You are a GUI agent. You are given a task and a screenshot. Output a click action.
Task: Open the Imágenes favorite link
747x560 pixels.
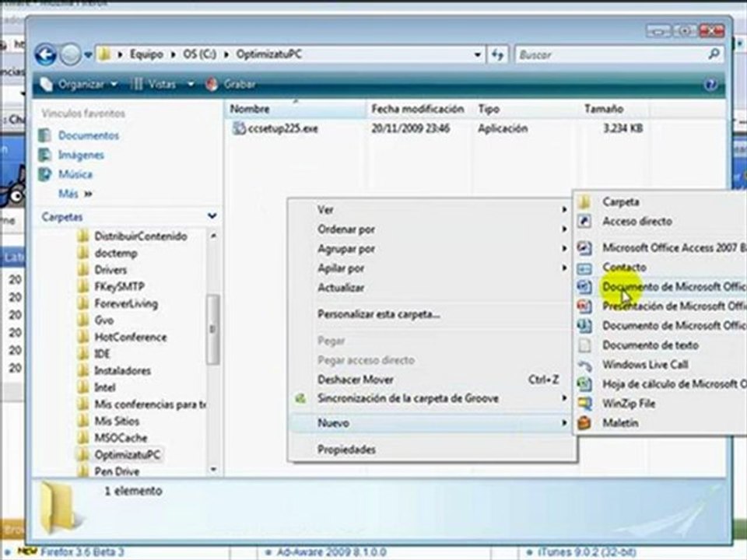coord(81,156)
